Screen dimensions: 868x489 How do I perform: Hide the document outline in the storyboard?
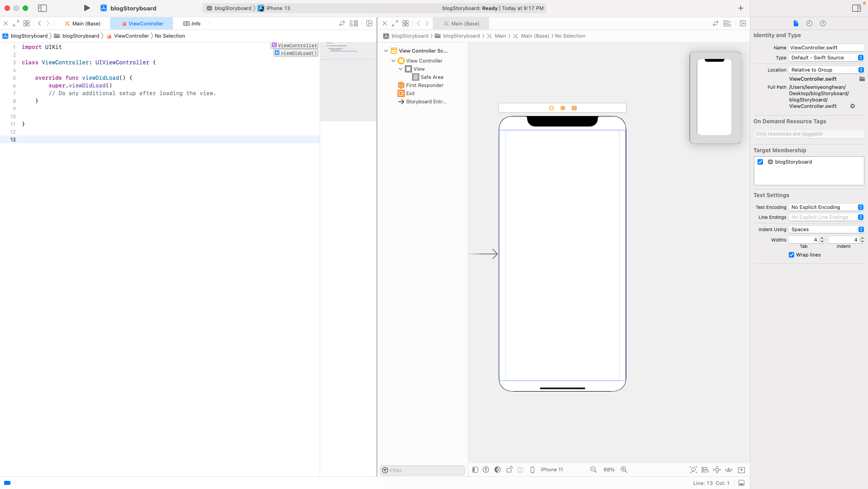475,470
